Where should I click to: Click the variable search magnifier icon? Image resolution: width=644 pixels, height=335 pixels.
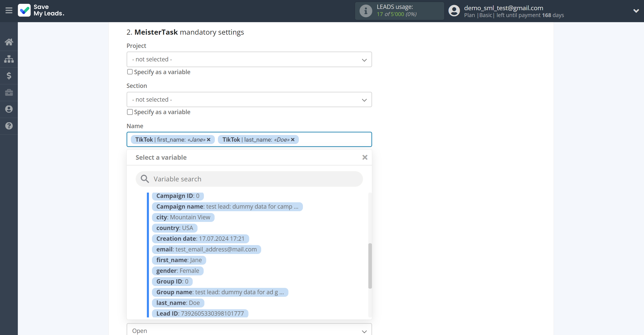tap(145, 179)
